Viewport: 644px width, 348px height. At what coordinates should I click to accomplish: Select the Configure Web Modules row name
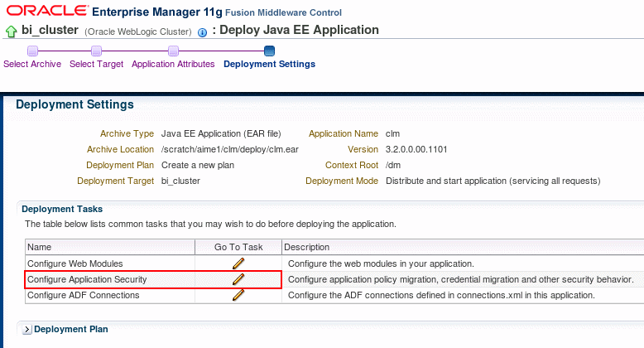coord(75,263)
